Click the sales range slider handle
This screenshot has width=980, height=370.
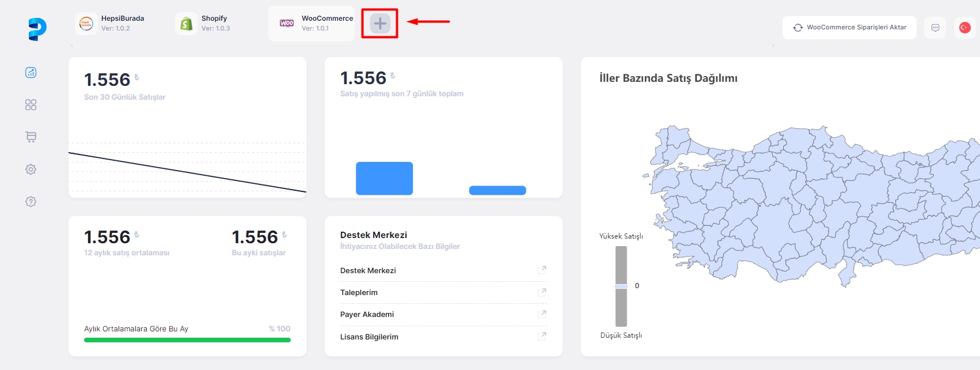tap(621, 286)
